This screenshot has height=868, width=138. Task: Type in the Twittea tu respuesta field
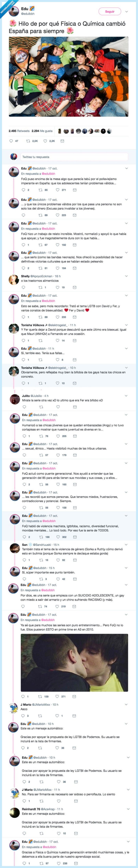point(74,157)
